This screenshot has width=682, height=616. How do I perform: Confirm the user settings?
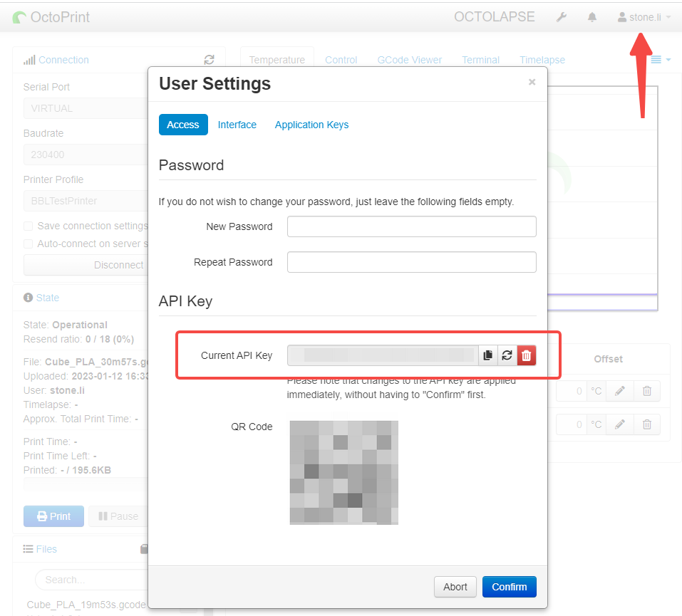click(509, 587)
